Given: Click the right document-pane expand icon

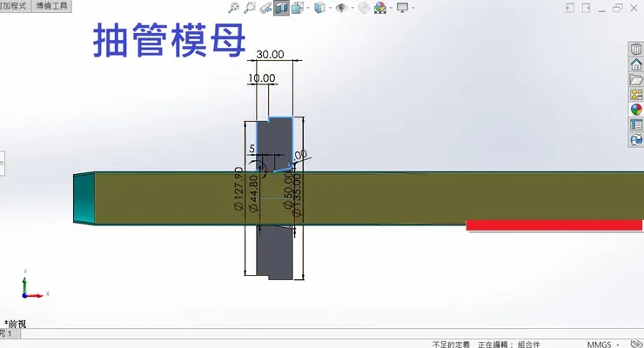Looking at the screenshot, I should click(x=586, y=8).
